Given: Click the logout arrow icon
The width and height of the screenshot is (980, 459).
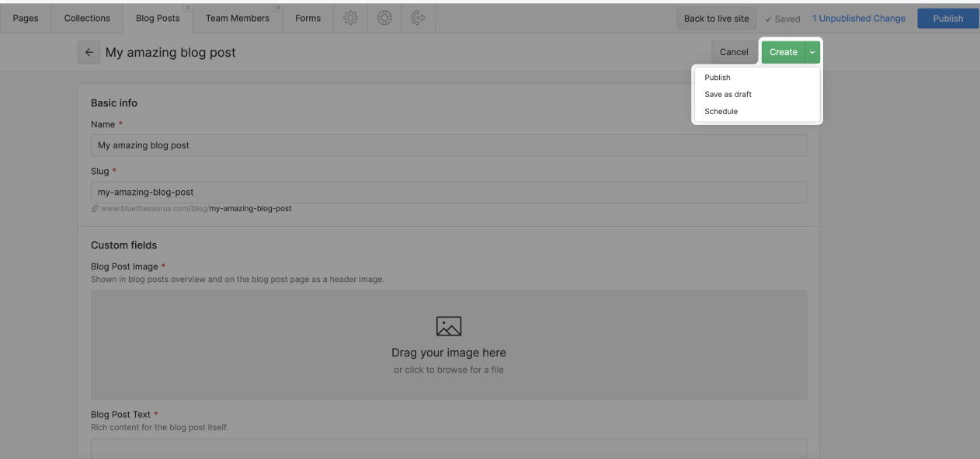Looking at the screenshot, I should tap(418, 18).
